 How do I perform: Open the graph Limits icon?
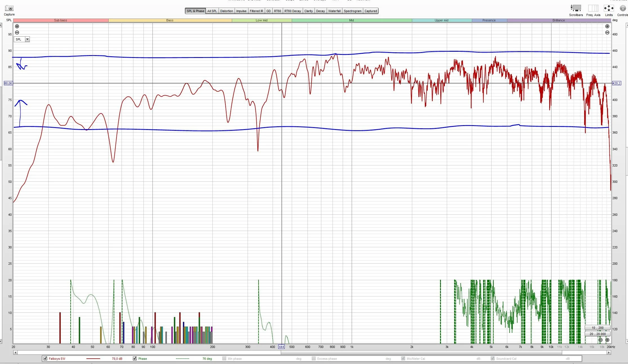pos(609,8)
